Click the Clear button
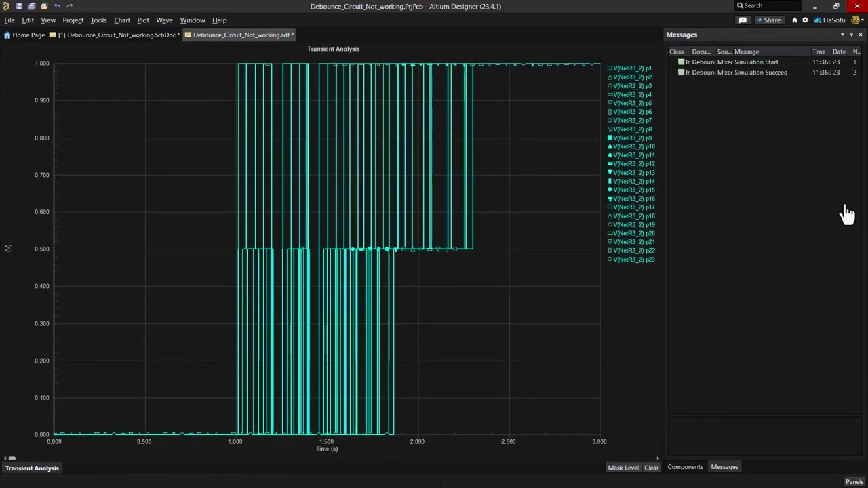Viewport: 868px width, 488px height. click(x=651, y=468)
